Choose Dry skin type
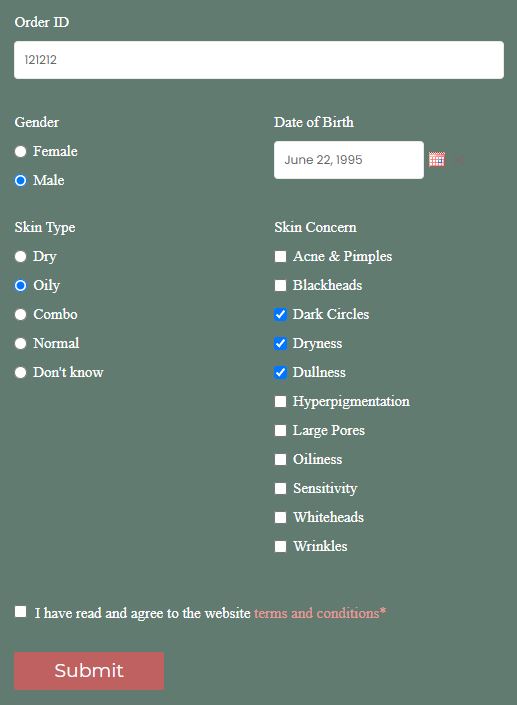This screenshot has height=705, width=517. 20,256
